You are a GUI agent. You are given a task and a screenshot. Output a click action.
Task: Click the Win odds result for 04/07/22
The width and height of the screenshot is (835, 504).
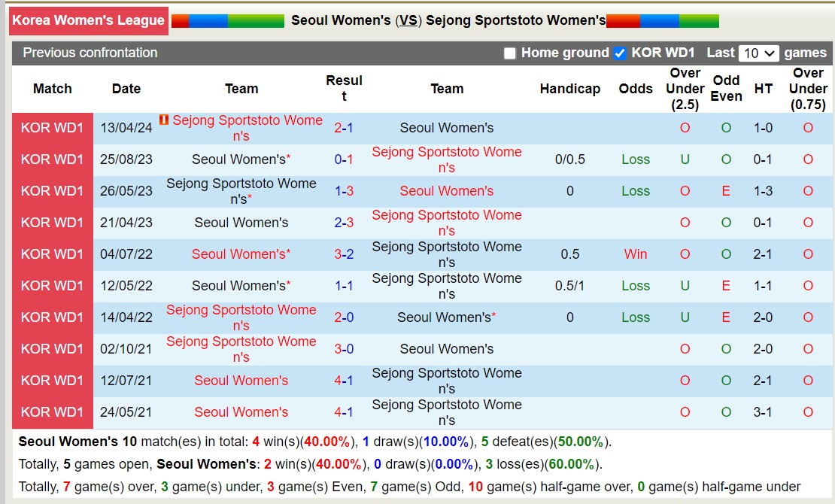[x=636, y=254]
